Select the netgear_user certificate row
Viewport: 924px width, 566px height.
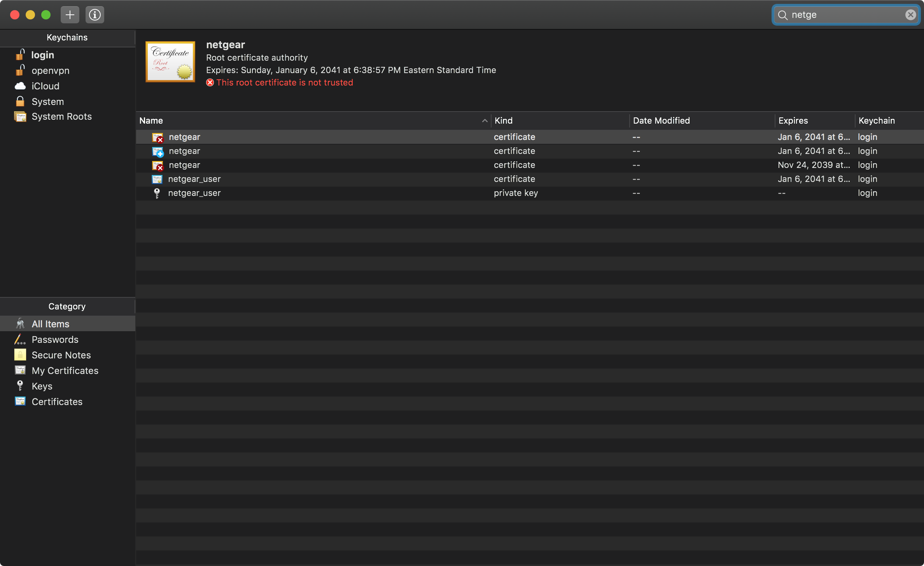click(194, 179)
